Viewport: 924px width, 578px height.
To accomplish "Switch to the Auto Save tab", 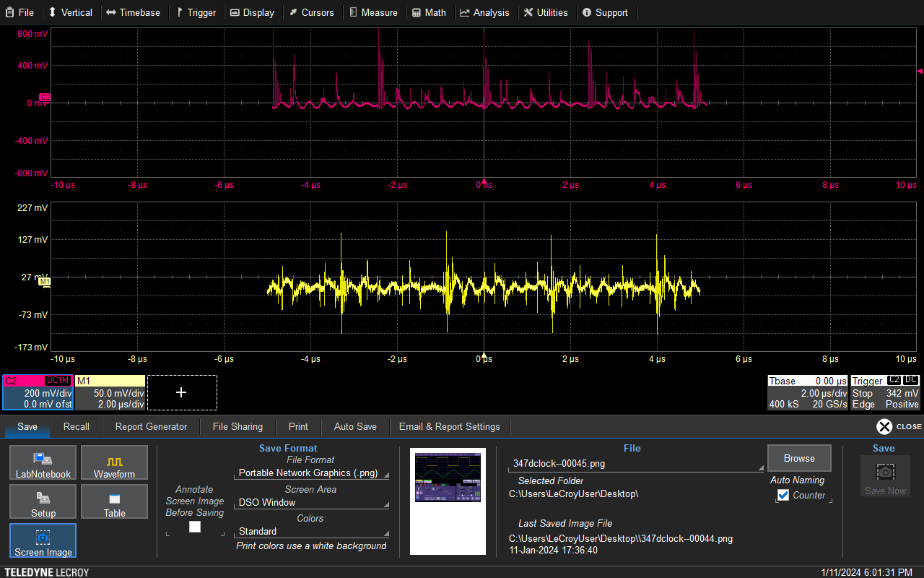I will [x=355, y=426].
